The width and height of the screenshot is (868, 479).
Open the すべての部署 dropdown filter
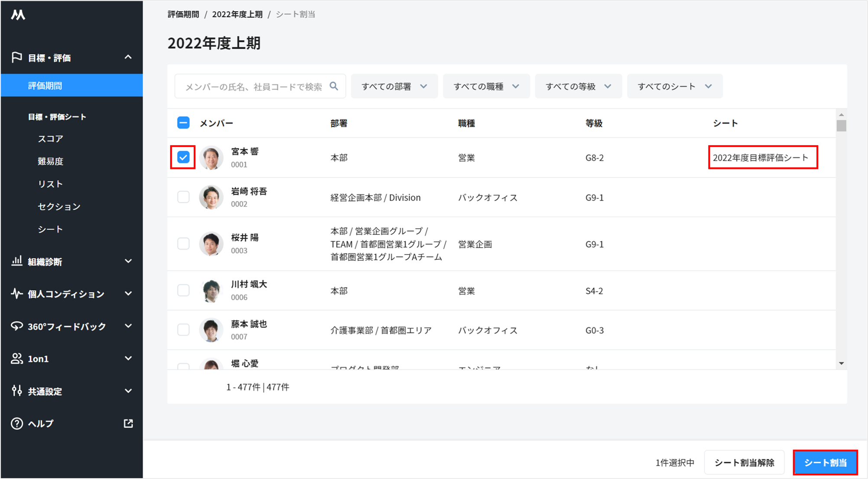click(394, 86)
